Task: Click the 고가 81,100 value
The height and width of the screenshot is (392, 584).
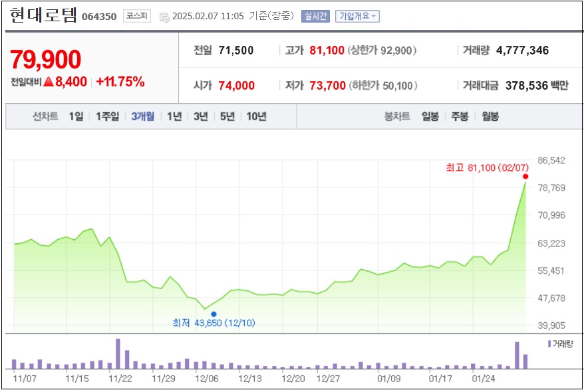Action: (x=327, y=50)
